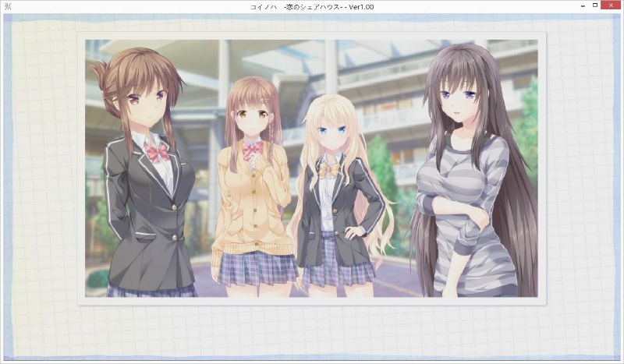Click the plaid skirt of the yellow cardigan girl
624x364 pixels.
257,265
